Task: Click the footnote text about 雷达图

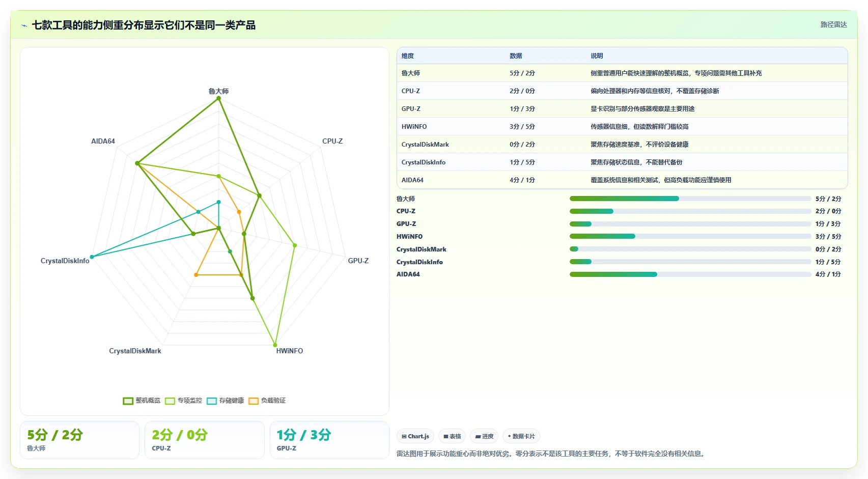Action: [552, 454]
